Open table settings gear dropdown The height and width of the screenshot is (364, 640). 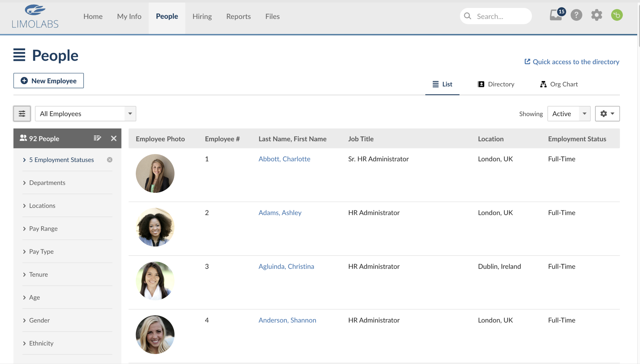point(607,114)
